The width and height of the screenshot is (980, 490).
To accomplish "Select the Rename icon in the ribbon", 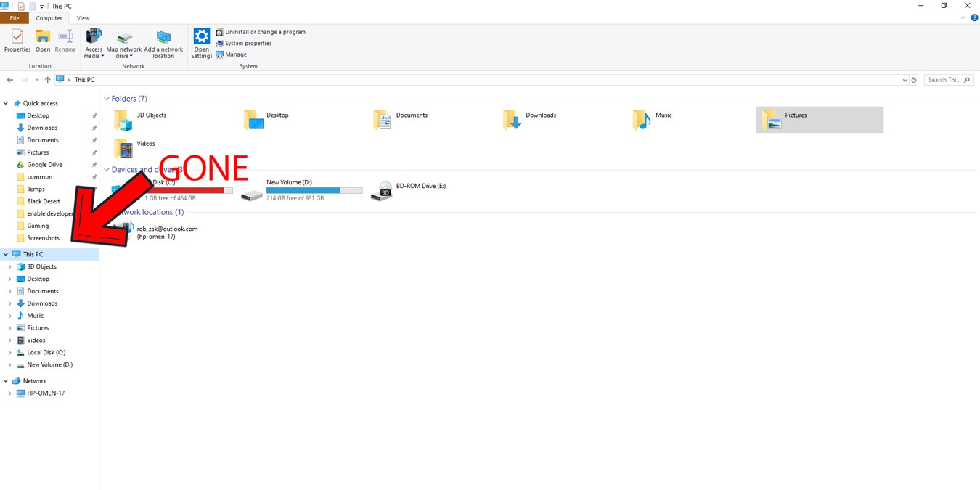I will click(65, 41).
